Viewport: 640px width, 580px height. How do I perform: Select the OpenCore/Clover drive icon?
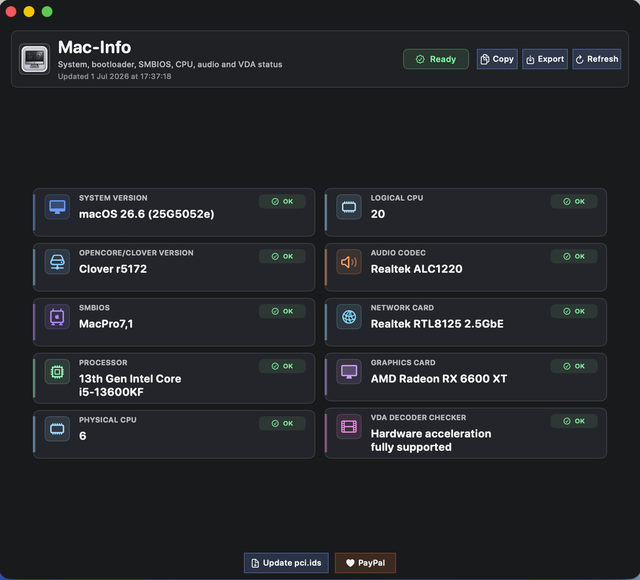point(57,262)
